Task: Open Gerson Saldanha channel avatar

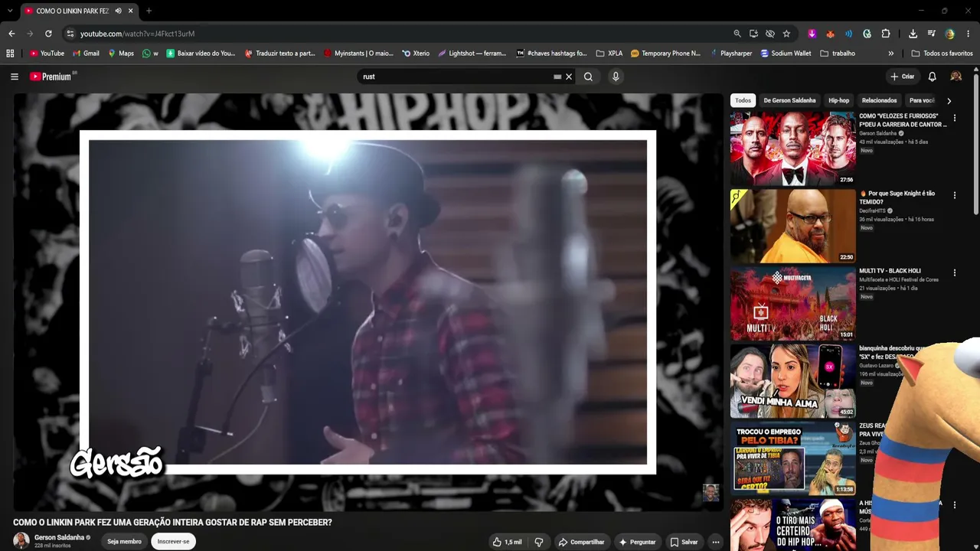Action: [21, 540]
